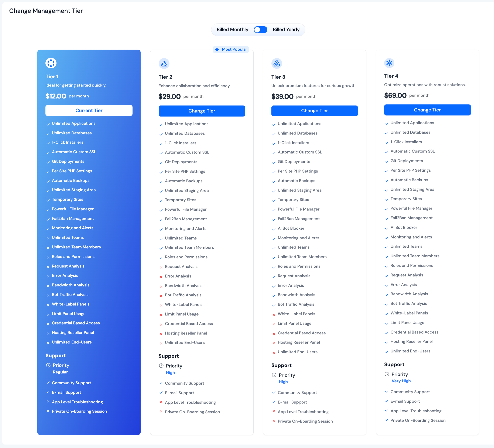
Task: Click Change Tier under Tier 3
Action: (x=314, y=111)
